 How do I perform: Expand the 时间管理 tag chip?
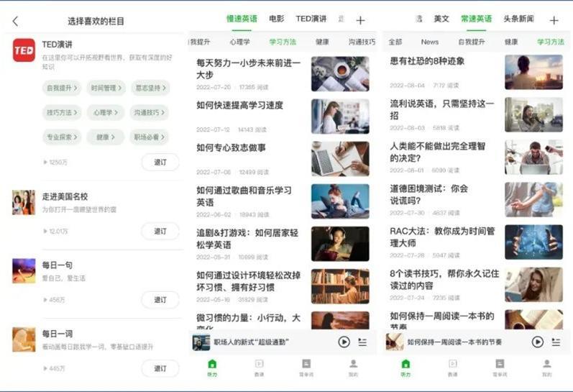[106, 88]
